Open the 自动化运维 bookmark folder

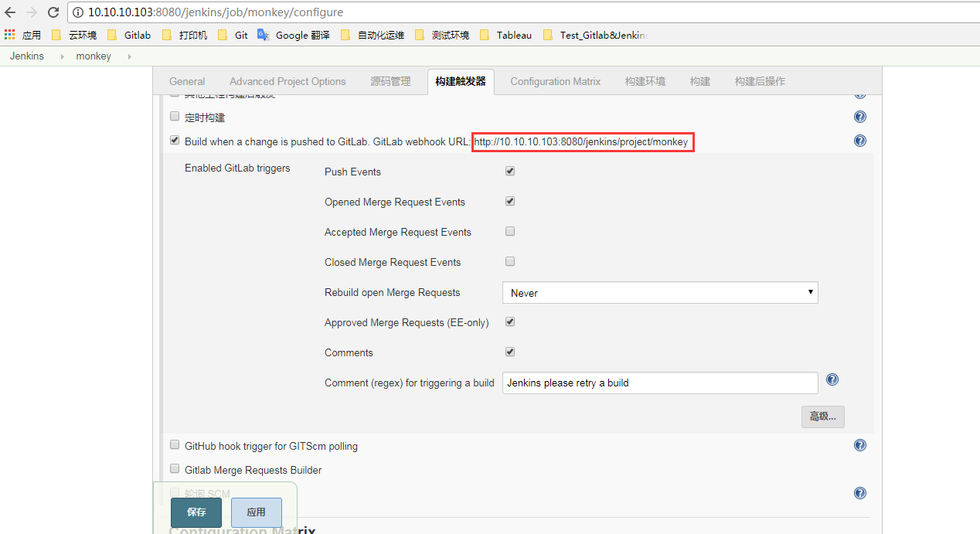[x=372, y=35]
